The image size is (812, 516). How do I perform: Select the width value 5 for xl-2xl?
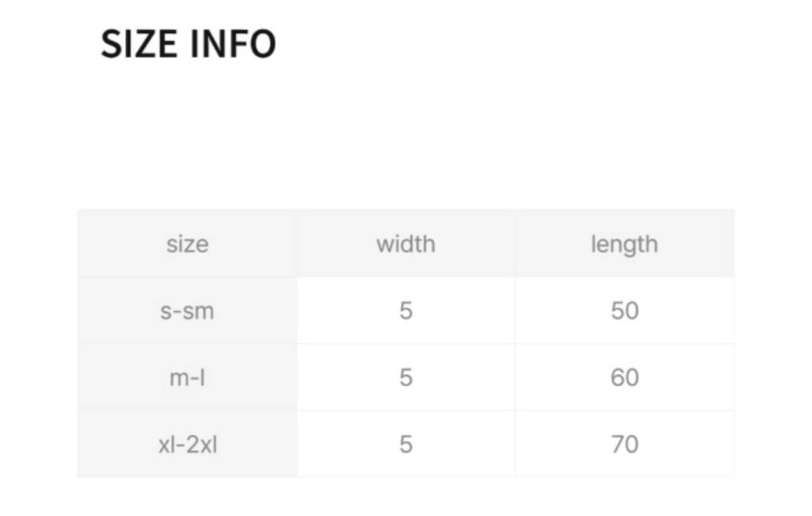[x=405, y=445]
